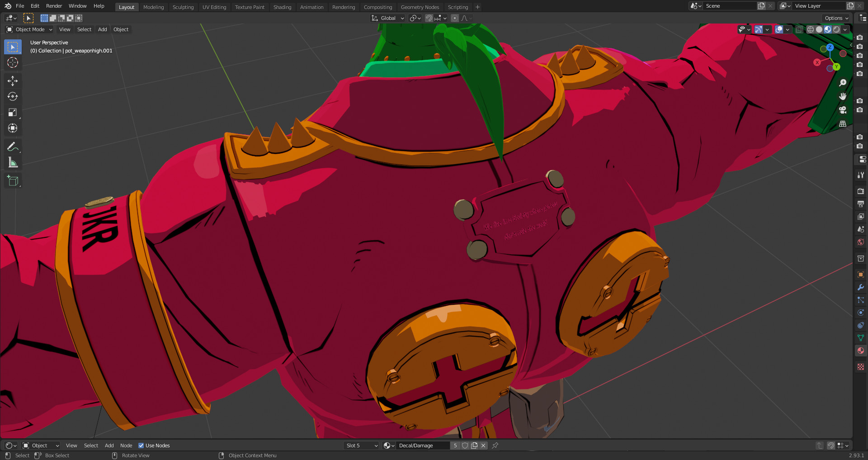Pick the Annotate pencil tool
Viewport: 868px width, 460px height.
pyautogui.click(x=13, y=147)
